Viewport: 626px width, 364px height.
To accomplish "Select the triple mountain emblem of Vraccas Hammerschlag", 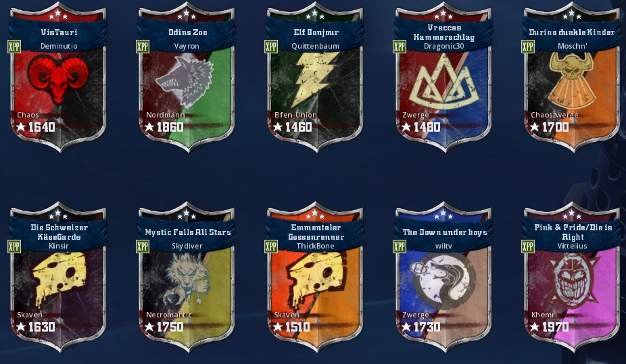I will (443, 82).
